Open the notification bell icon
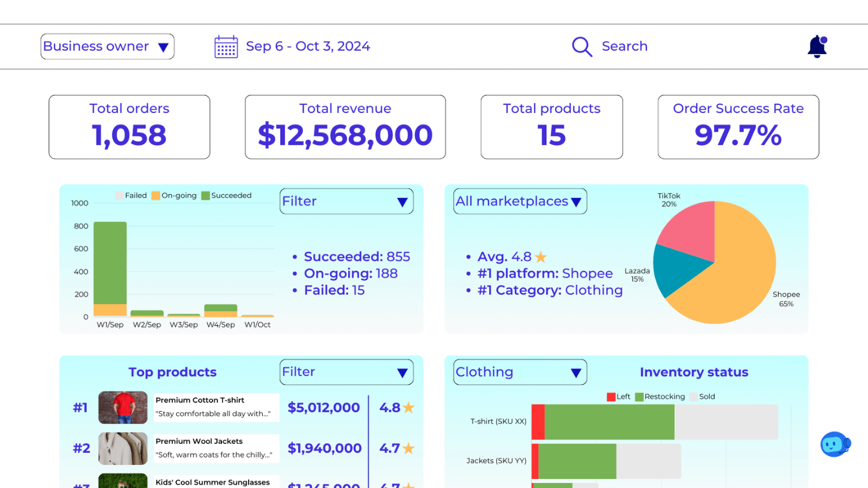Viewport: 868px width, 488px height. point(817,46)
